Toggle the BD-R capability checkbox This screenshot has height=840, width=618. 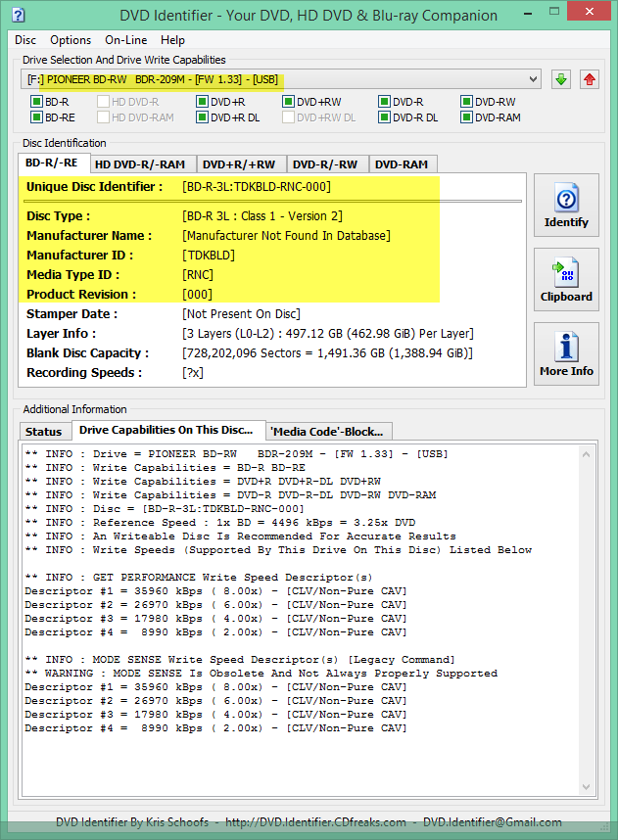point(36,101)
